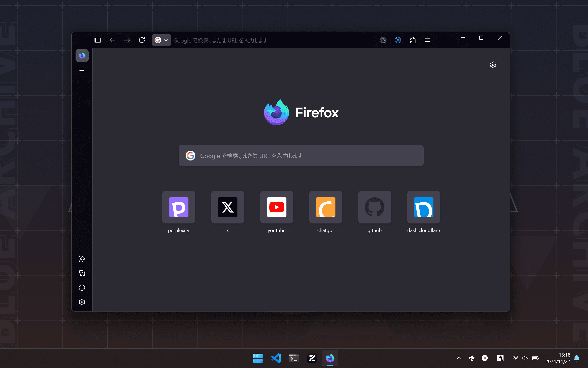Personalize new tab with gear icon
This screenshot has height=368, width=588.
(493, 65)
